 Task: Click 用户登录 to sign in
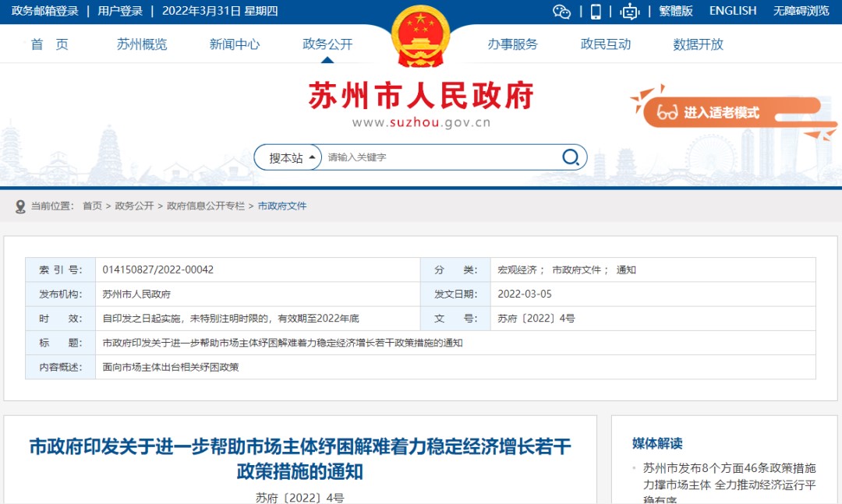[x=120, y=11]
